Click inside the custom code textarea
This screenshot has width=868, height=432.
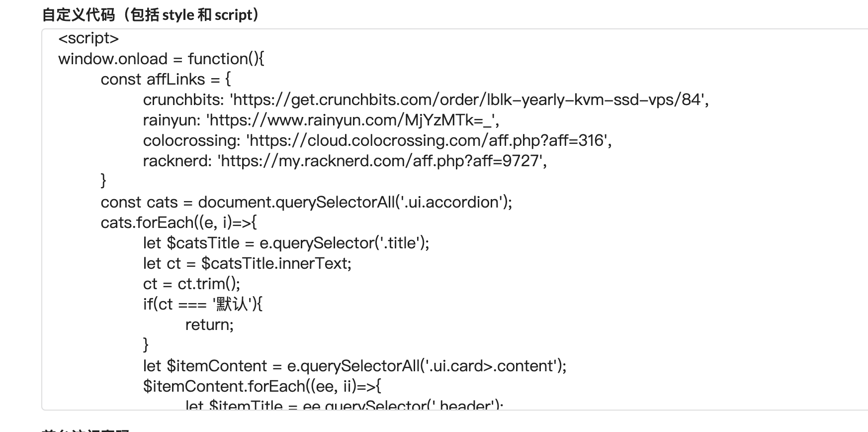coord(455,219)
